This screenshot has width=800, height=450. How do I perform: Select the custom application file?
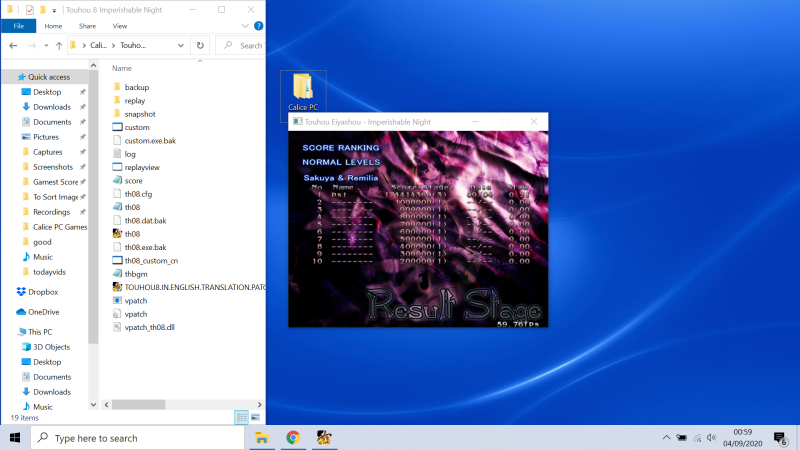click(137, 127)
